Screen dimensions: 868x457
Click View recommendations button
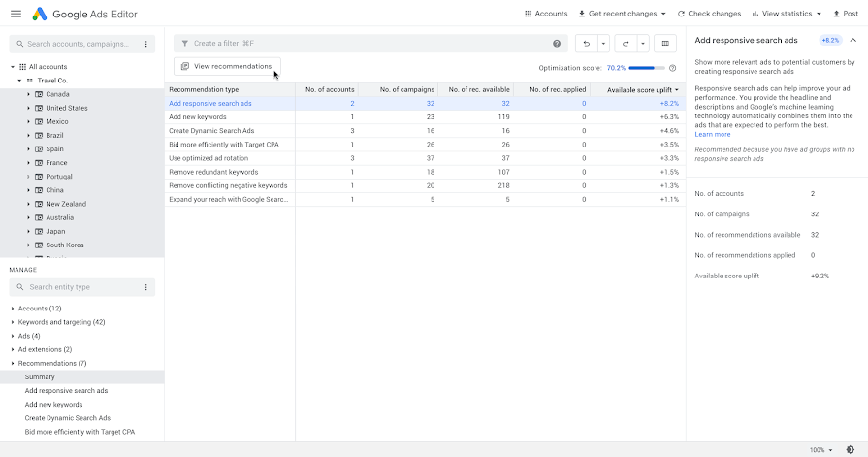[227, 66]
